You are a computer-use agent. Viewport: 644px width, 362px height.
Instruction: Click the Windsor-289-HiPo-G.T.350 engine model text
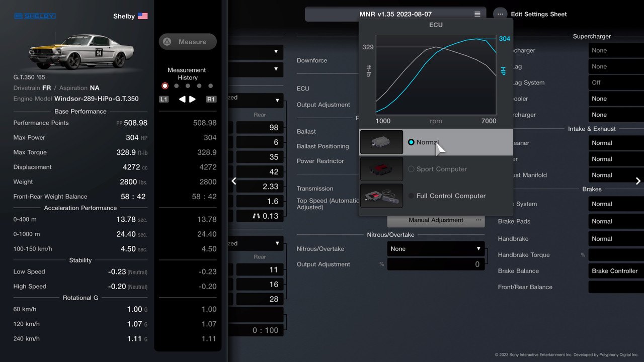96,99
